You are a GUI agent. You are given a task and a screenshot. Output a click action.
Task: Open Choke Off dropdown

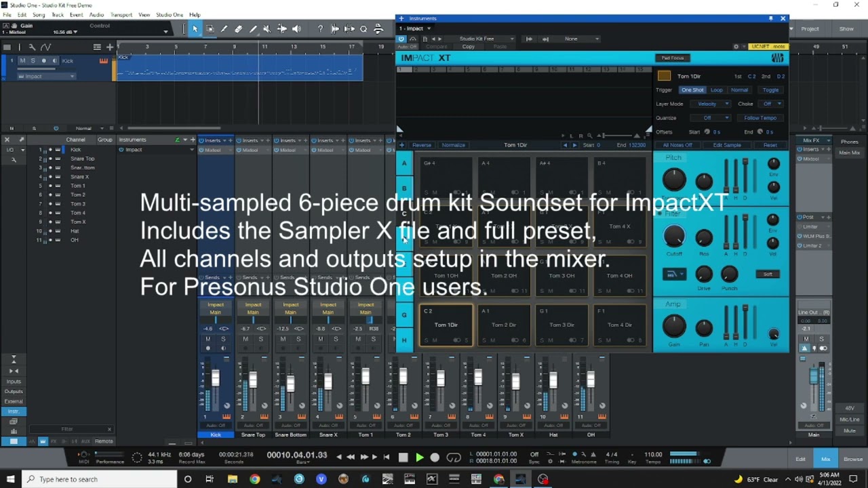(x=771, y=104)
